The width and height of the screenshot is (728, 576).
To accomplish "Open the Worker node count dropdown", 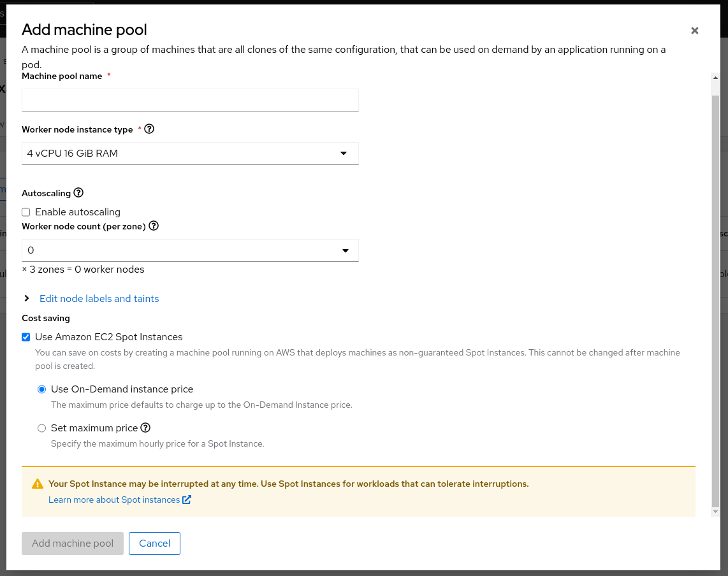I will tap(190, 250).
